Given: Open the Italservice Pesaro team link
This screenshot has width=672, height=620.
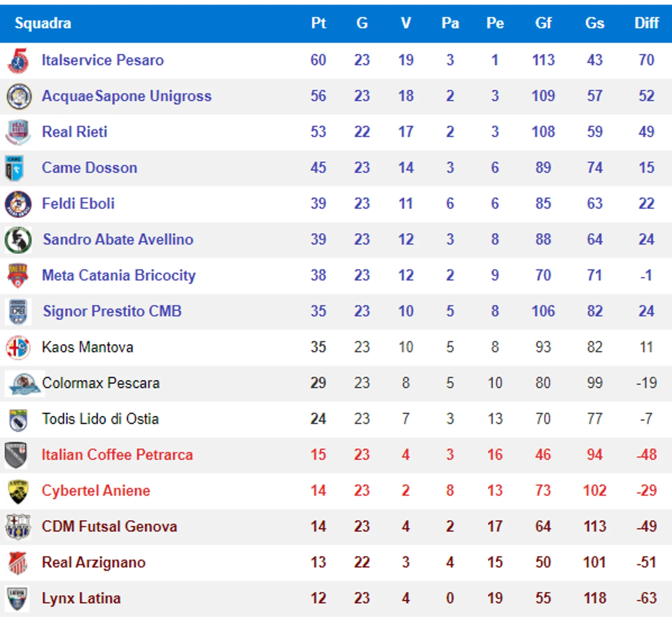Looking at the screenshot, I should tap(103, 60).
